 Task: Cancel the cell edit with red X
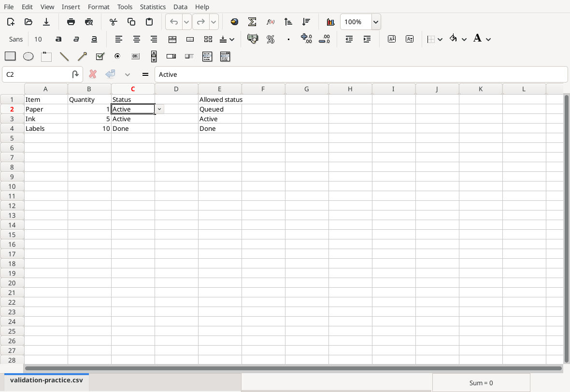[x=93, y=74]
